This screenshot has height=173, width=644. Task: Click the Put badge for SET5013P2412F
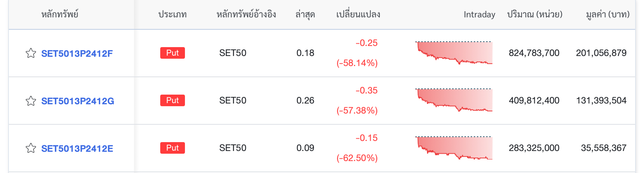click(x=173, y=53)
